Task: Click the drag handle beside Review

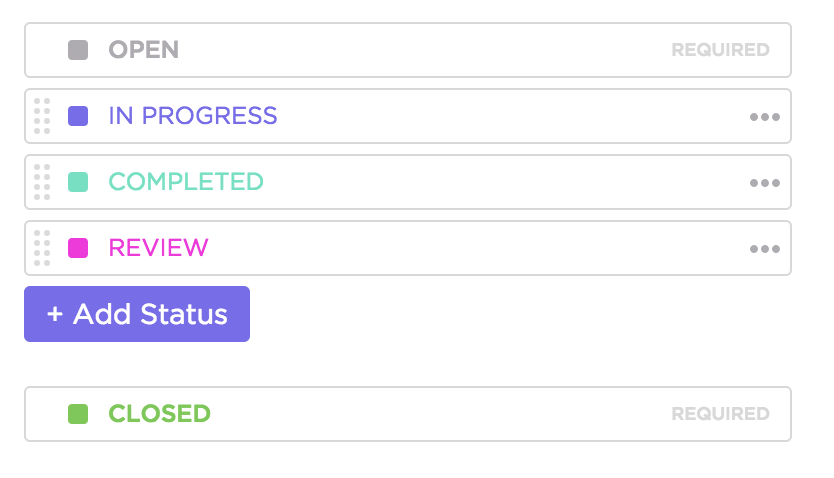Action: [42, 248]
